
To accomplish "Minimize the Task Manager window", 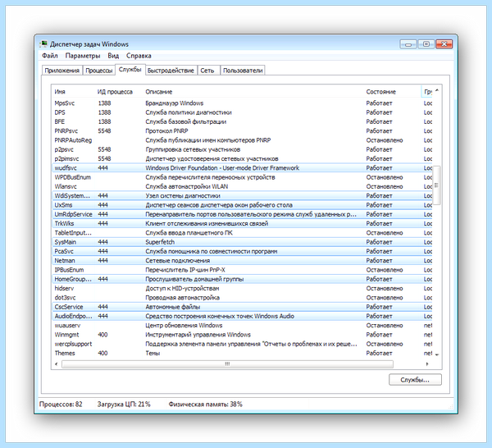I will coord(408,44).
